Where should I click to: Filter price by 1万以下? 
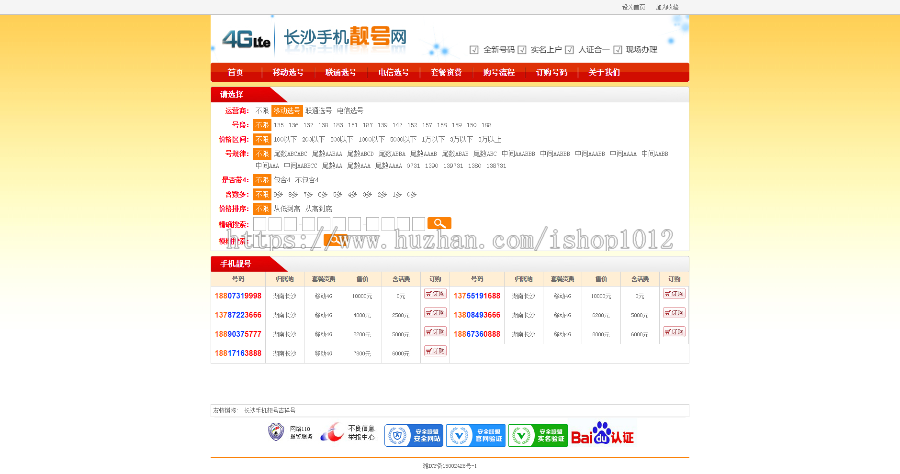point(433,139)
